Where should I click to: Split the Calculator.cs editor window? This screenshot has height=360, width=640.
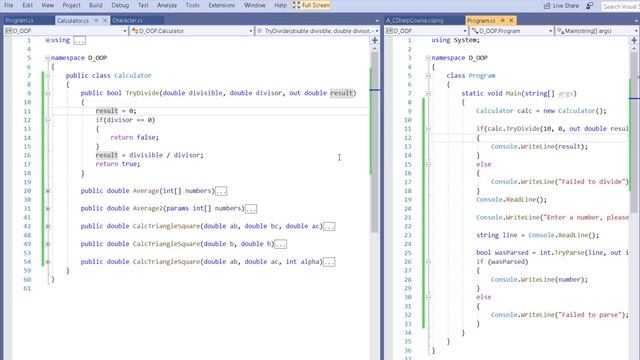click(375, 40)
